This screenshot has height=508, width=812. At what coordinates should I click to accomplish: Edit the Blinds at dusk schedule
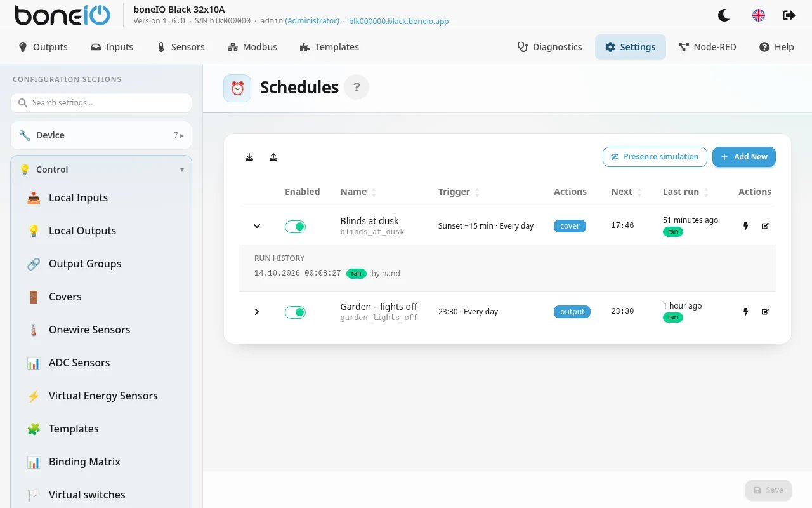coord(765,225)
